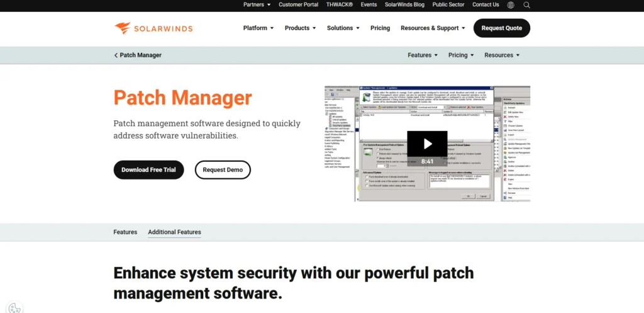Screen dimensions: 644x313
Task: Open Features dropdown in sub-navigation
Action: coord(423,55)
